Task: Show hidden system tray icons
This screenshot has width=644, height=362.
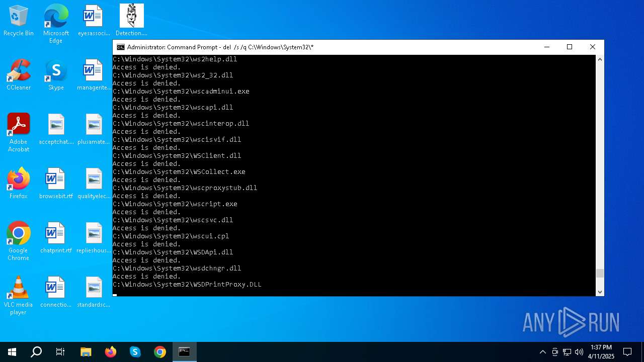Action: (x=543, y=352)
